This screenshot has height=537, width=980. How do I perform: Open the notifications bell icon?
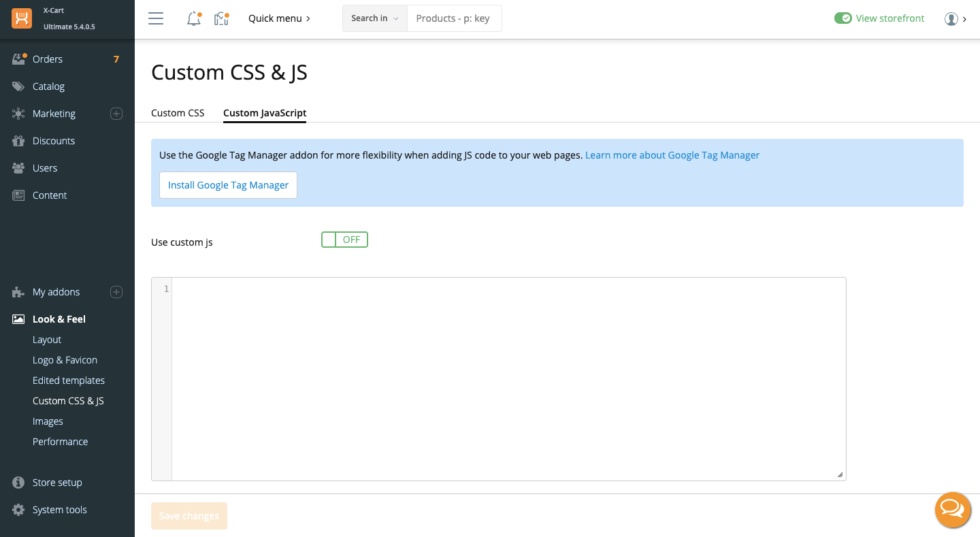(x=194, y=19)
